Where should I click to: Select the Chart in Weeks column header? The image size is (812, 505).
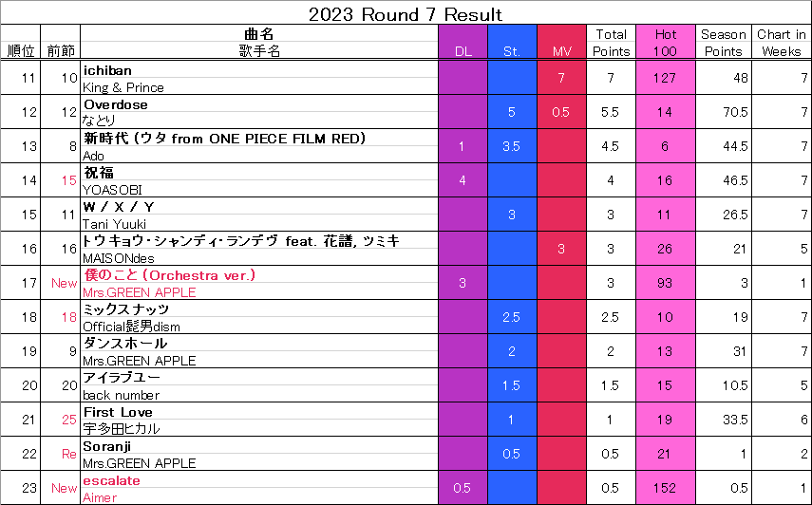(782, 42)
